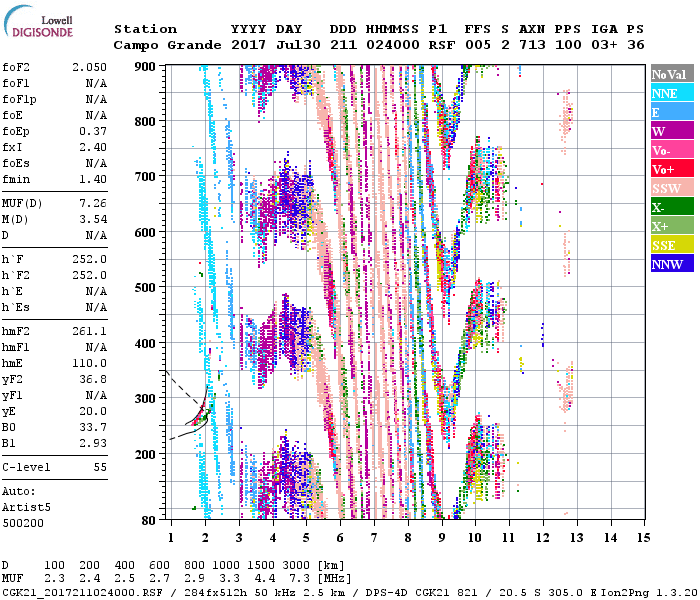Click the 900 km height axis label
This screenshot has height=600, width=700.
147,66
